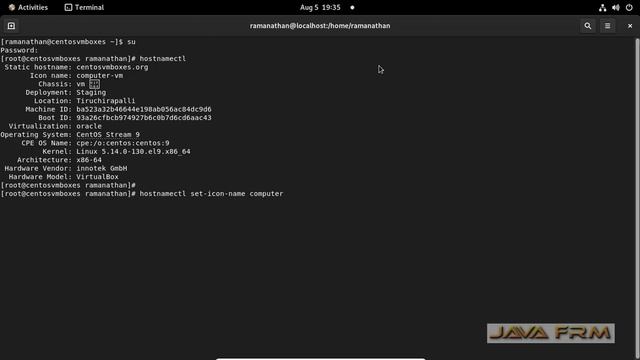
Task: Click the 'x86-64' architecture value
Action: pos(89,160)
